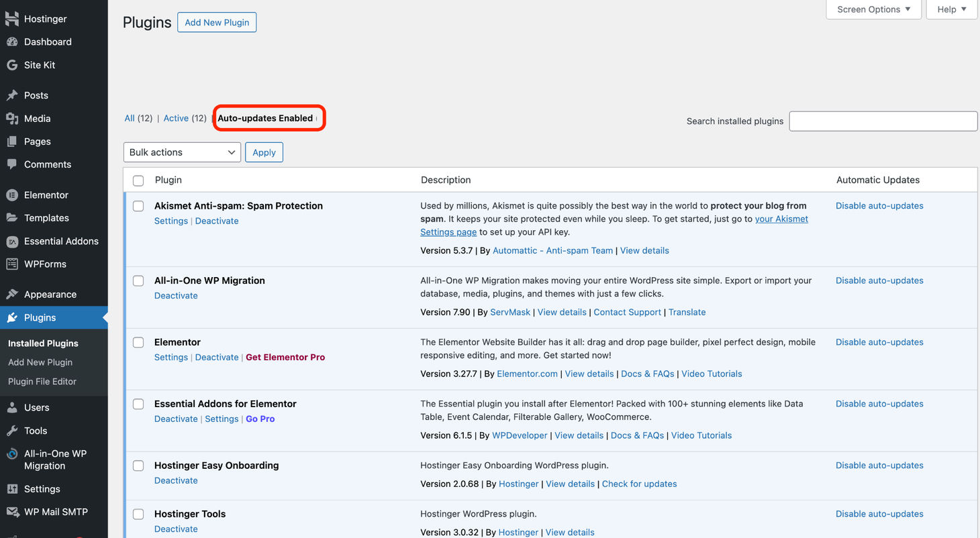Open WP Mail SMTP from the sidebar

[x=13, y=511]
